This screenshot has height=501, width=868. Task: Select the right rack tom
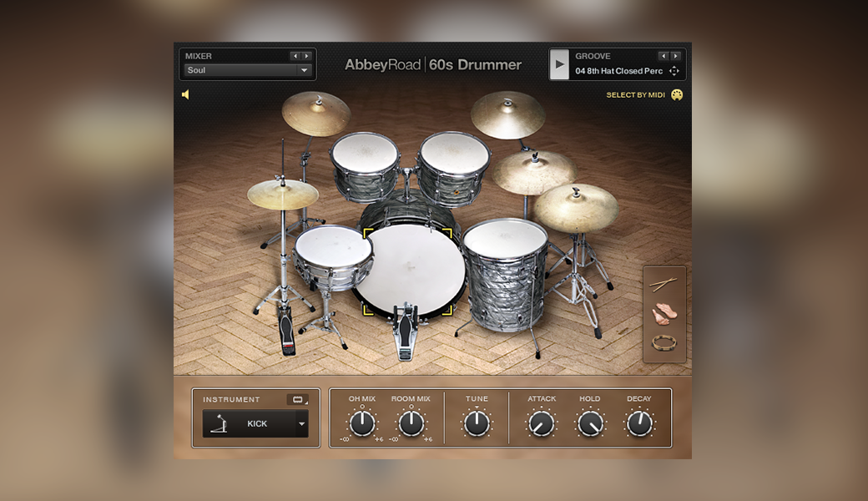454,168
